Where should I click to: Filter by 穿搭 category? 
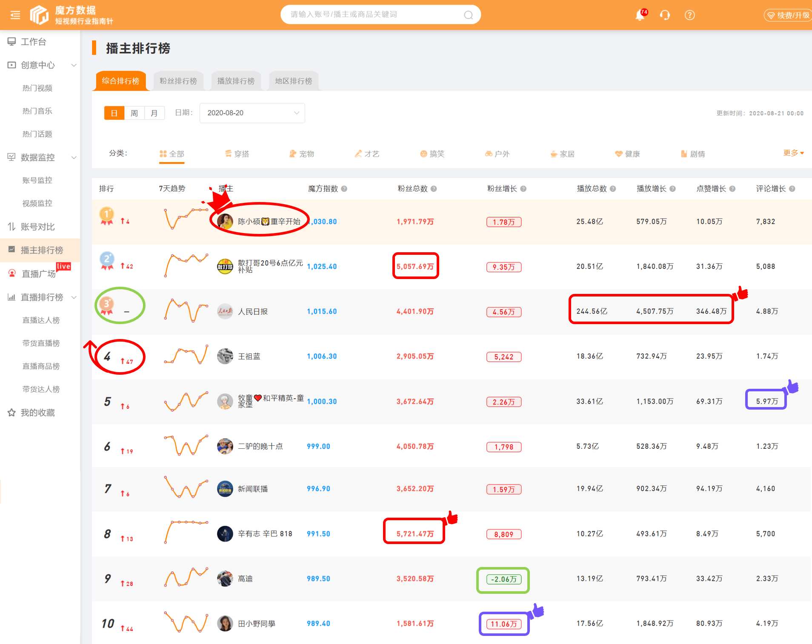[x=237, y=154]
